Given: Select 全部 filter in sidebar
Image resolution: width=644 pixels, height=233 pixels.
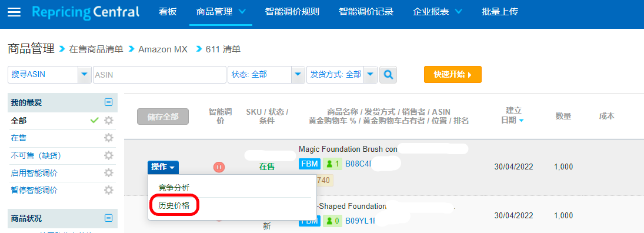Looking at the screenshot, I should click(x=19, y=121).
